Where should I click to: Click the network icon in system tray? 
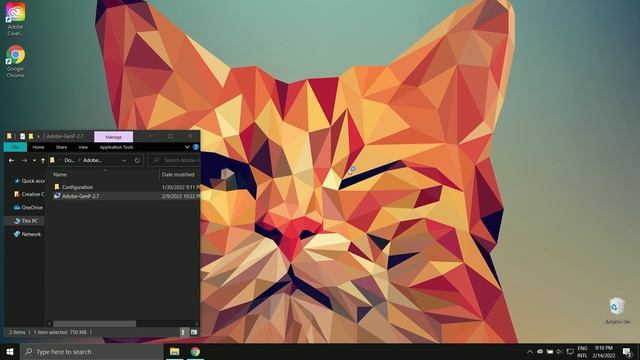[570, 351]
